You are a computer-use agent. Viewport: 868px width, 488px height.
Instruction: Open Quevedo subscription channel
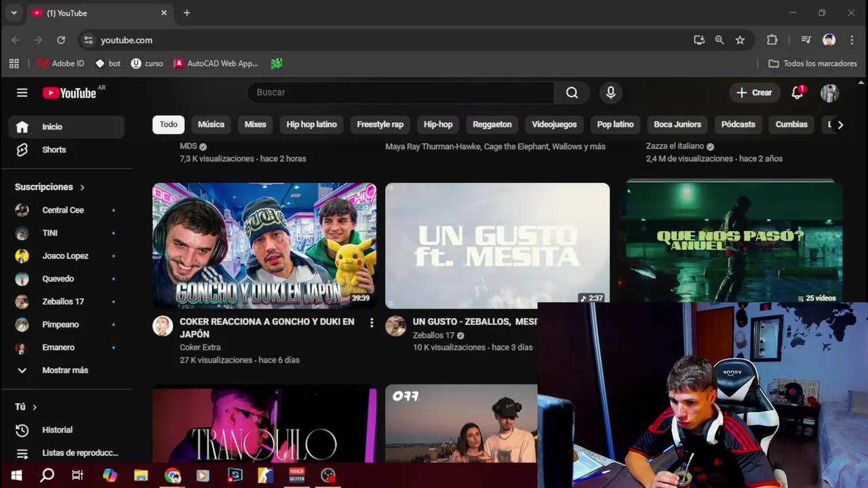coord(66,279)
